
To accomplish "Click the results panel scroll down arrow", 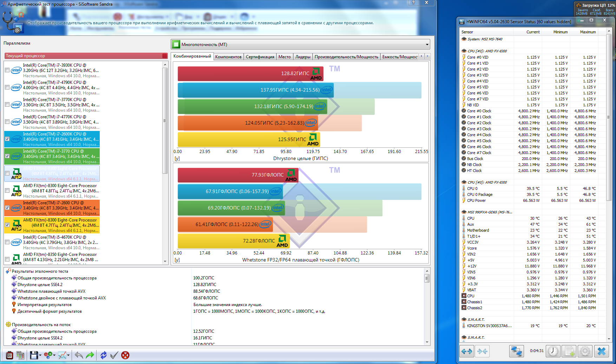I will click(427, 342).
